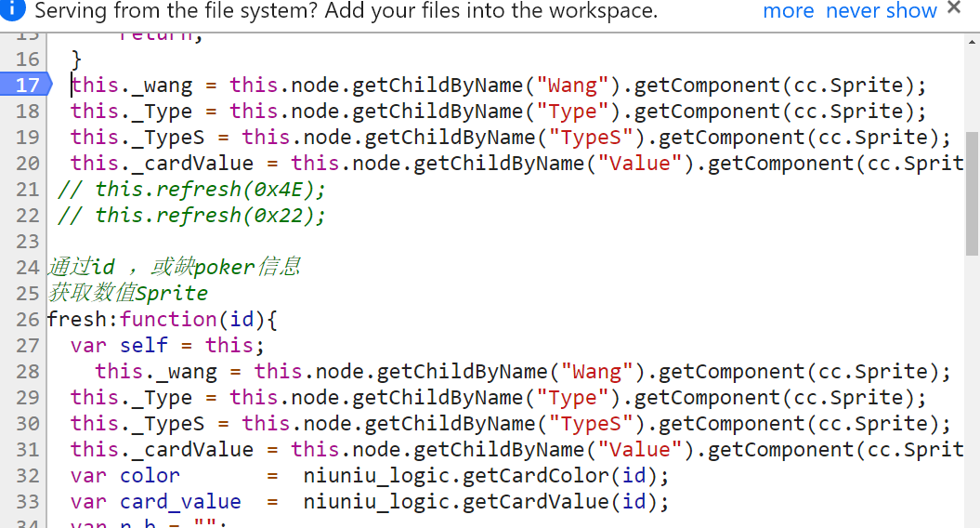Click the fresh:function(id) definition
The image size is (980, 528).
point(163,319)
